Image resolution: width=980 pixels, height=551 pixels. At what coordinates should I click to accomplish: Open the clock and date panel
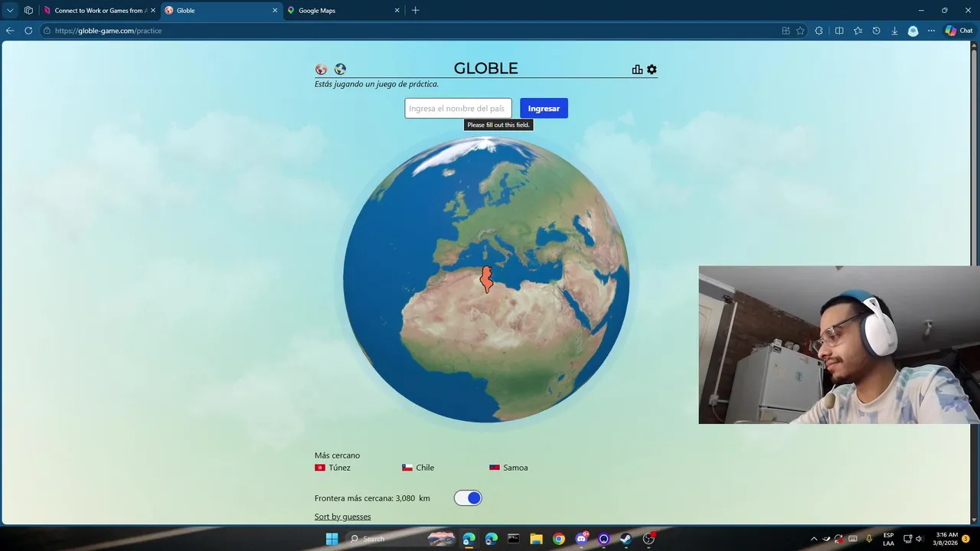(x=946, y=539)
